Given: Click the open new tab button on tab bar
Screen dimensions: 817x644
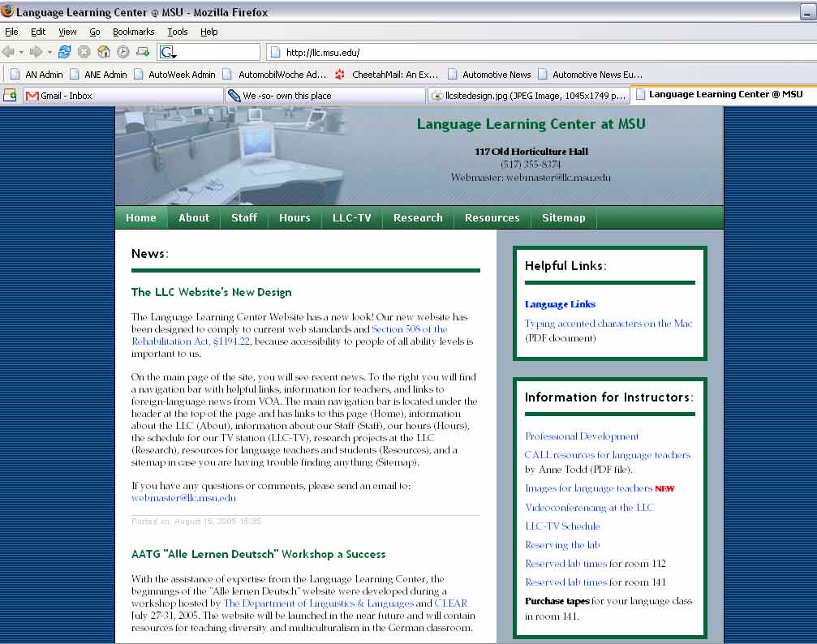Looking at the screenshot, I should (10, 96).
